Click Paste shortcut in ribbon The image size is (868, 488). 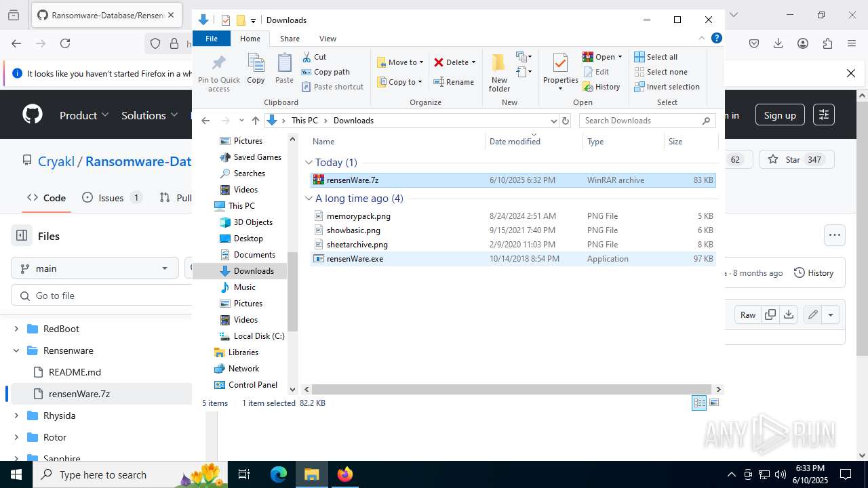pyautogui.click(x=332, y=87)
